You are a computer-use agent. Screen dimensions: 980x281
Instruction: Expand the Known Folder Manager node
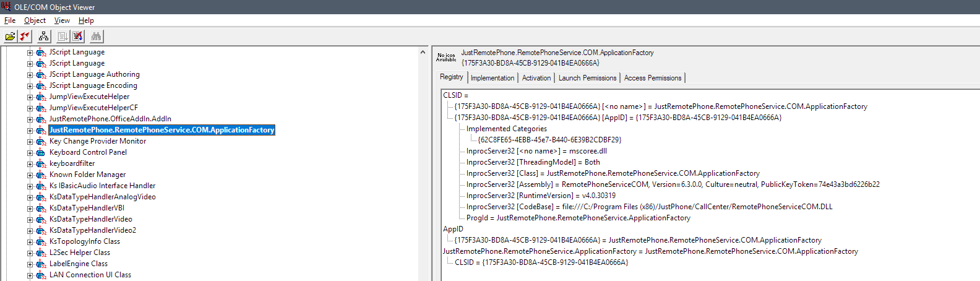tap(30, 175)
